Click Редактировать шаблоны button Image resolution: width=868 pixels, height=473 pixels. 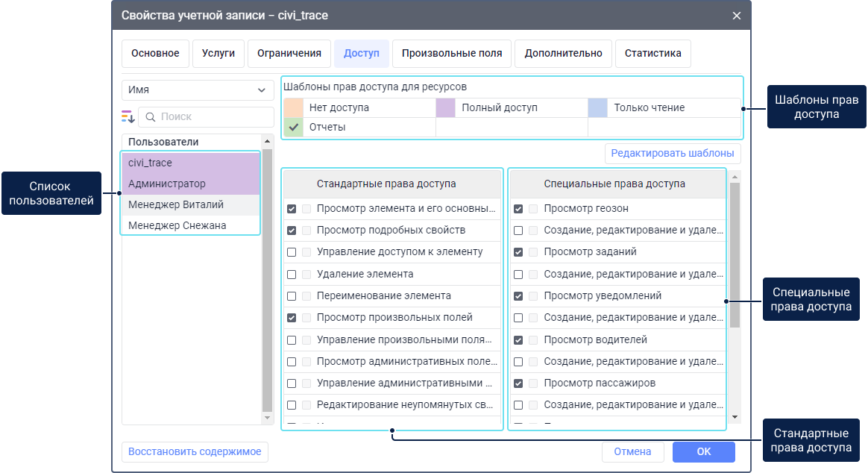tap(672, 154)
